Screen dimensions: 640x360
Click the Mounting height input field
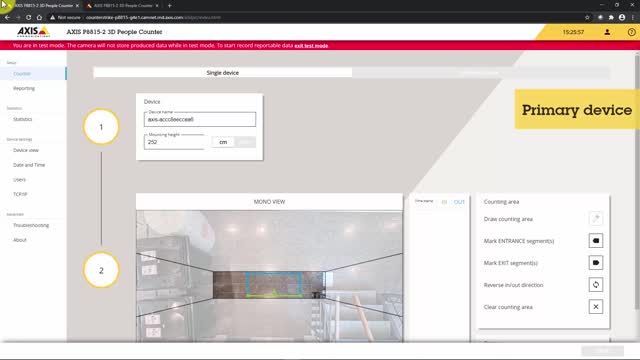pyautogui.click(x=174, y=142)
